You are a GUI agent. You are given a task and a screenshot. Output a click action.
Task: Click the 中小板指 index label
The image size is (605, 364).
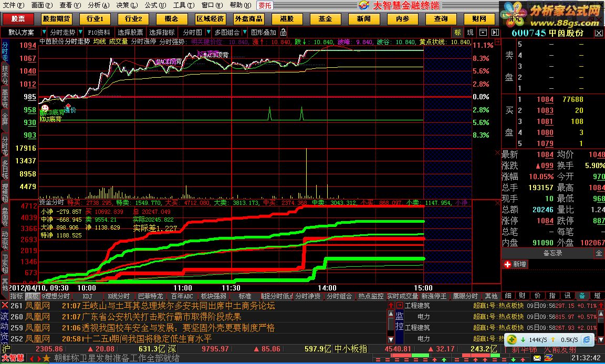tap(350, 349)
